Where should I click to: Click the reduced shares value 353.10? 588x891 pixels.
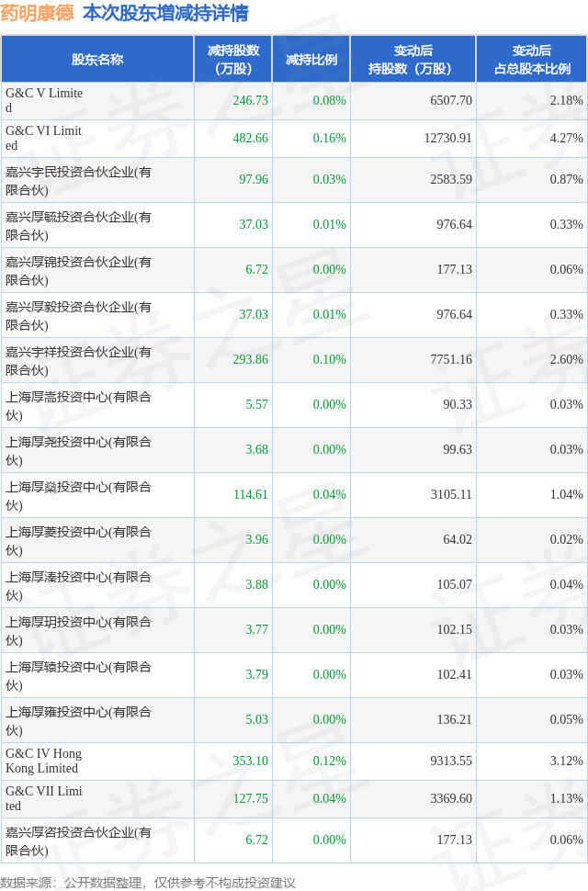251,761
